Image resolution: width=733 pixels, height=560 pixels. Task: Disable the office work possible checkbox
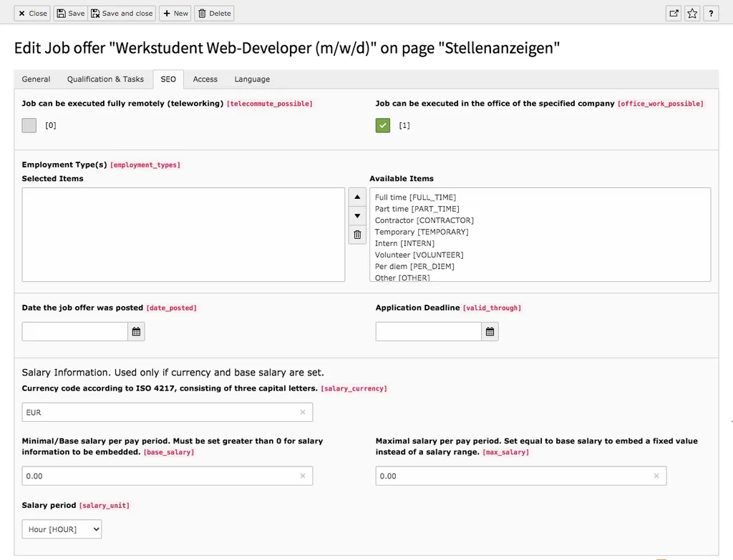click(382, 124)
